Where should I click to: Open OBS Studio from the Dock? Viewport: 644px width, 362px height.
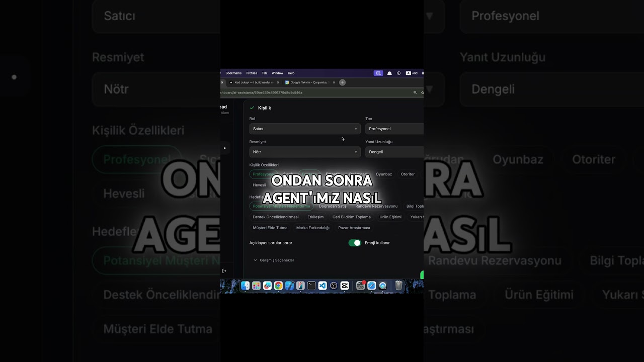coord(334,286)
